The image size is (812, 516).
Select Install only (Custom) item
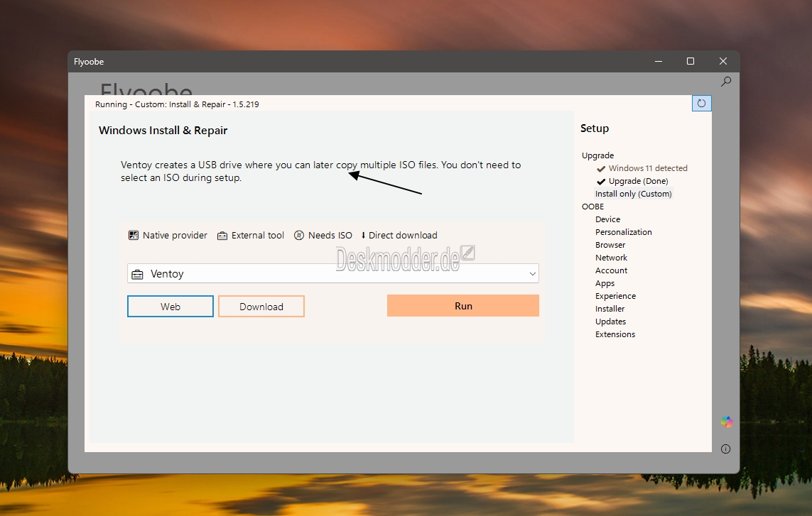[x=634, y=194]
